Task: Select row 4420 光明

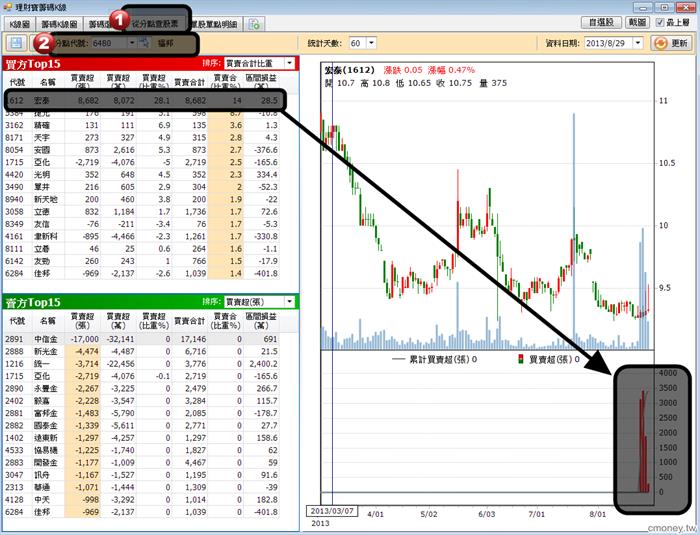Action: 142,175
